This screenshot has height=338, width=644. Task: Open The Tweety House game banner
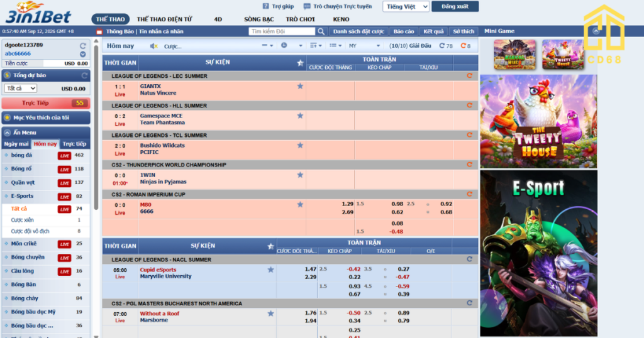538,121
